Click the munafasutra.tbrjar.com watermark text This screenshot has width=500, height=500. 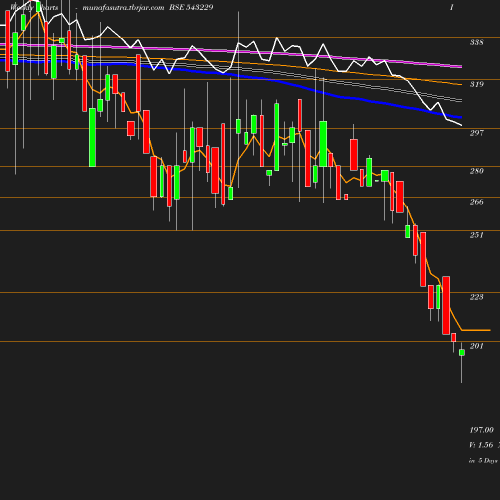[x=123, y=7]
